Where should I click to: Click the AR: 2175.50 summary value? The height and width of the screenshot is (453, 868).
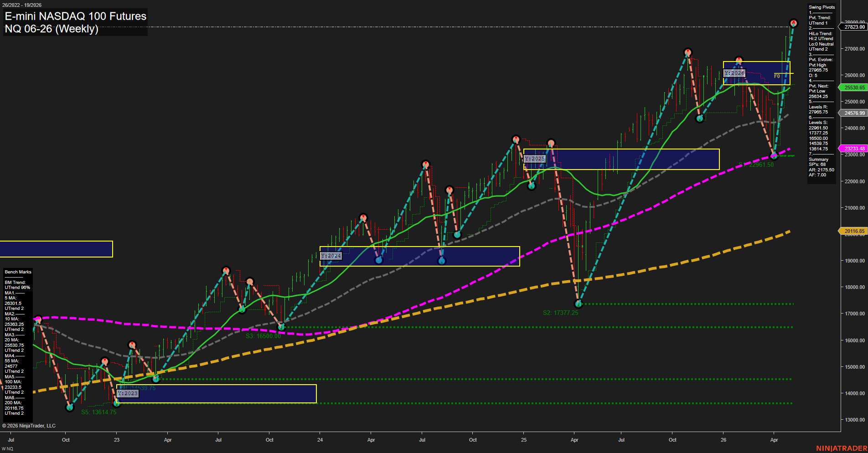point(821,170)
